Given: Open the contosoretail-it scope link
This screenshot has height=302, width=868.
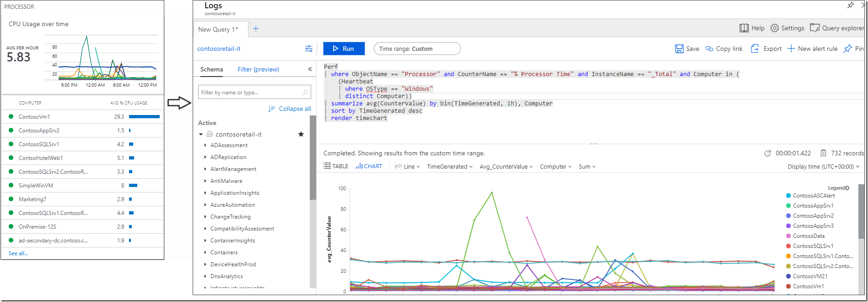Looking at the screenshot, I should [219, 49].
